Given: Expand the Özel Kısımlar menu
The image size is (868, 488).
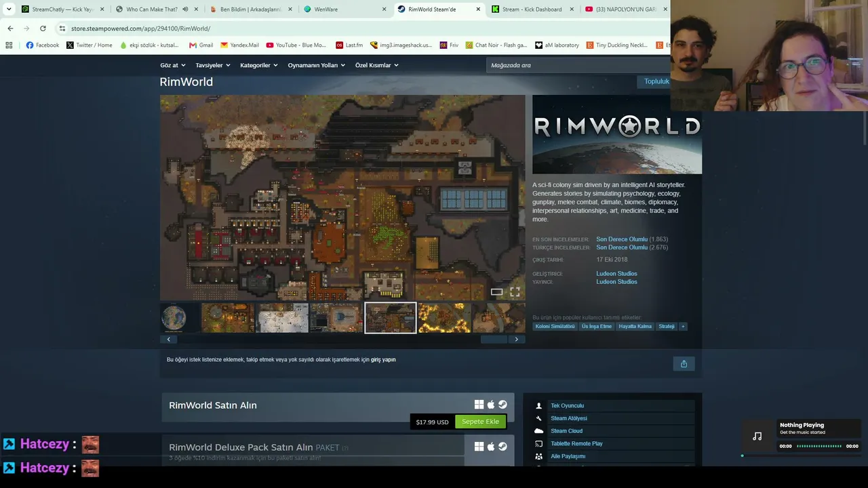Looking at the screenshot, I should point(377,65).
